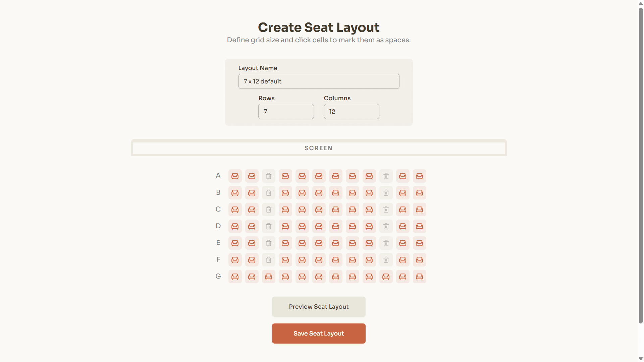Screen dimensions: 644x362
Task: Click the Columns number input
Action: click(351, 111)
